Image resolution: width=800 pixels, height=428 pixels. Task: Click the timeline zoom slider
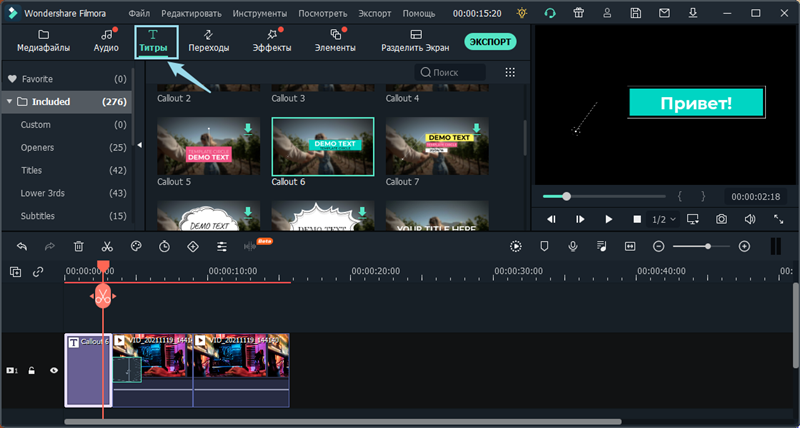(x=707, y=246)
